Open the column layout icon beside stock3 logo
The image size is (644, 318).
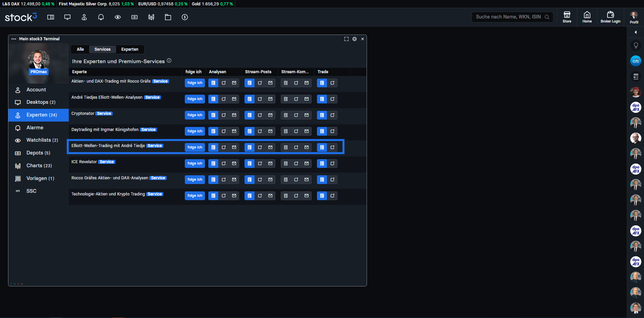[51, 17]
